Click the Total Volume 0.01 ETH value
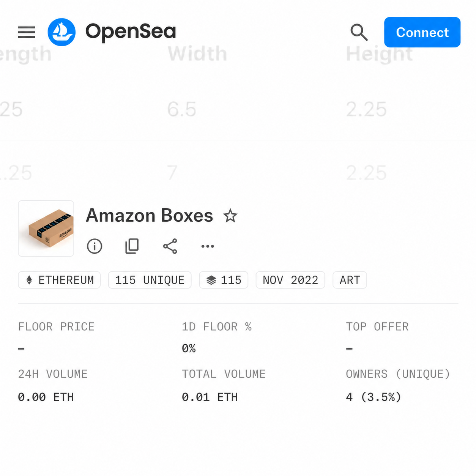The height and width of the screenshot is (476, 476). click(x=210, y=397)
